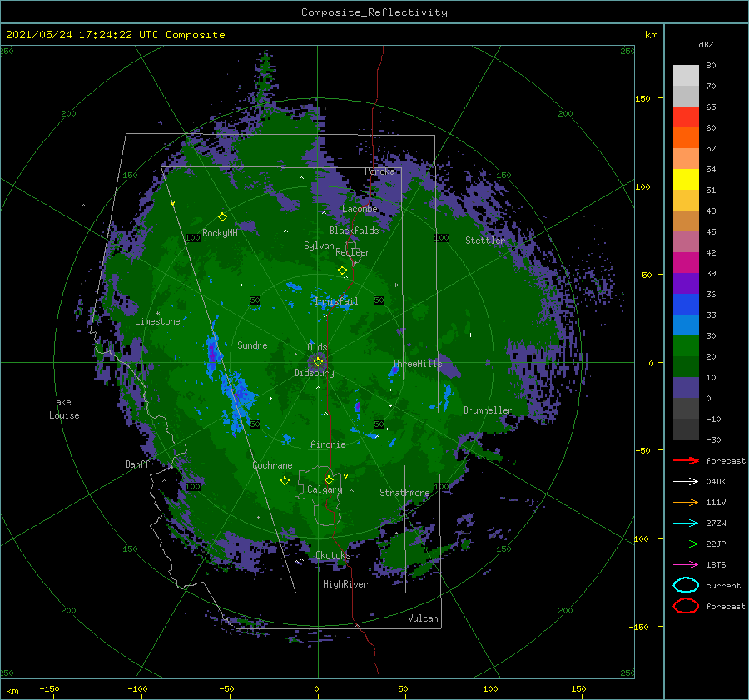Select the 39 dBZ purple swatch
Viewport: 749px width, 700px height.
tap(686, 283)
